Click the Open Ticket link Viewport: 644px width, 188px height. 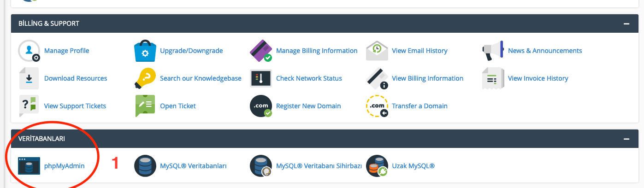click(178, 106)
